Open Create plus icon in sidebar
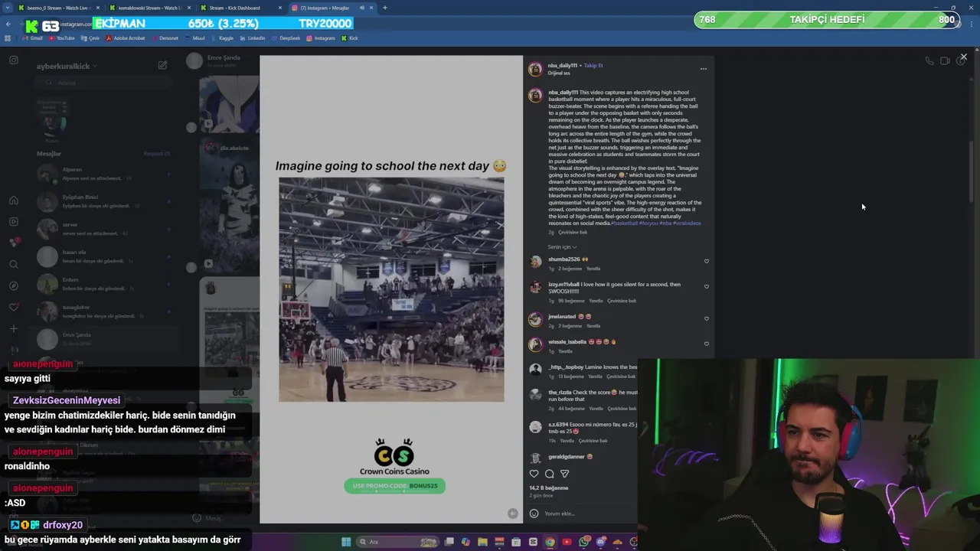This screenshot has height=551, width=980. coord(14,329)
